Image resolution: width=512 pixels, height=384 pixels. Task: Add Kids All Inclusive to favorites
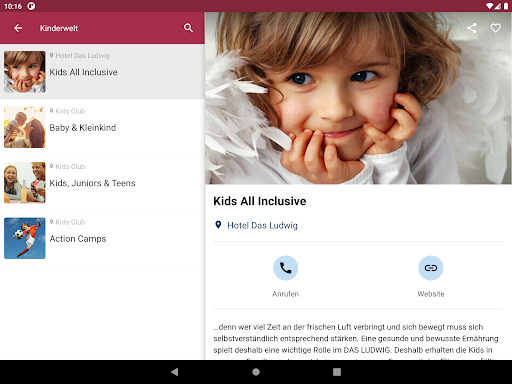point(496,28)
